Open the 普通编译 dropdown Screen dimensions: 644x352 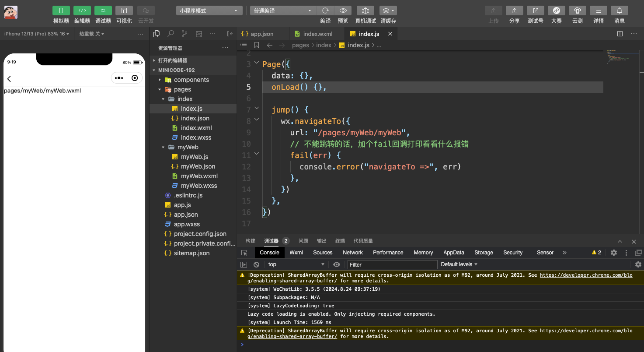click(x=282, y=11)
